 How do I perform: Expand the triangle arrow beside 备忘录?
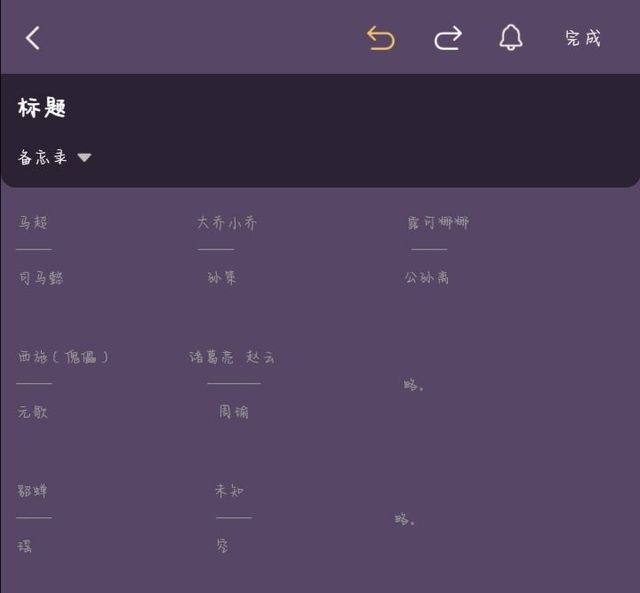click(84, 158)
